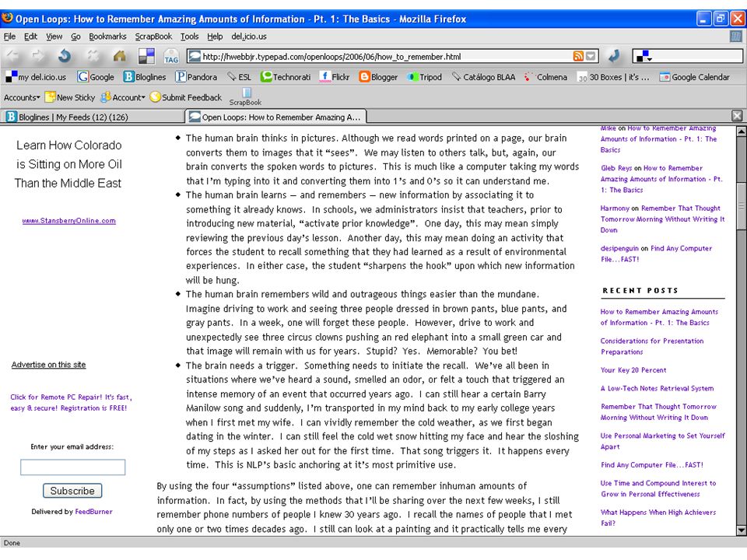This screenshot has height=560, width=747.
Task: Go to the Home page icon
Action: [x=120, y=56]
